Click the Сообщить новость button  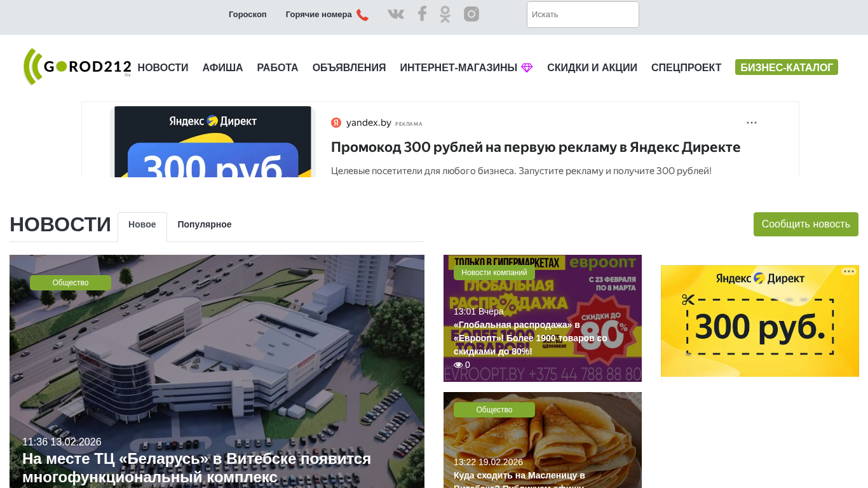806,224
